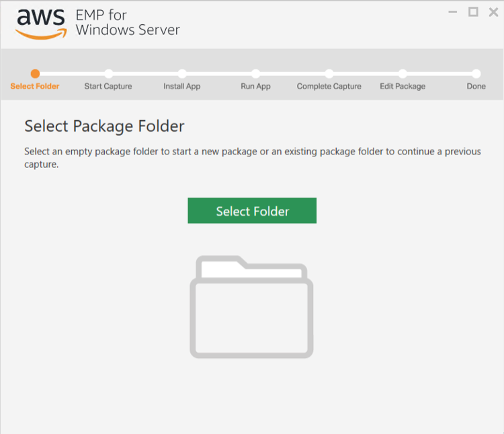Click the orange Select Folder progress dot
The width and height of the screenshot is (504, 434).
pyautogui.click(x=35, y=73)
